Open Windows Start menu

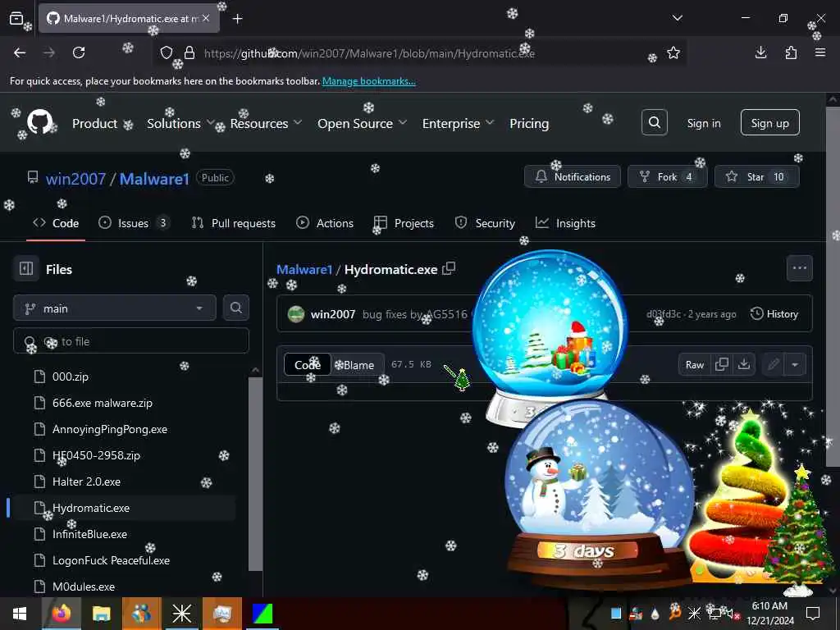point(20,614)
